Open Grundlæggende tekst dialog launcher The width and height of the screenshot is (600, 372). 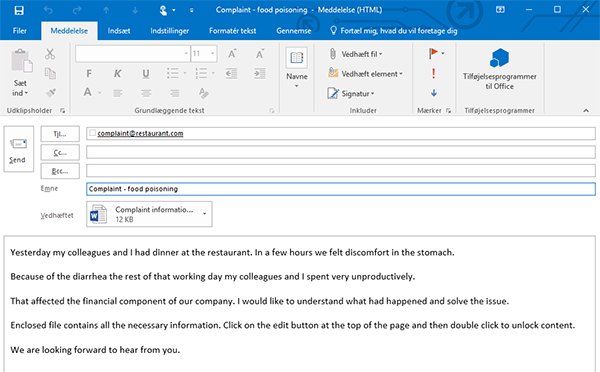click(x=271, y=111)
